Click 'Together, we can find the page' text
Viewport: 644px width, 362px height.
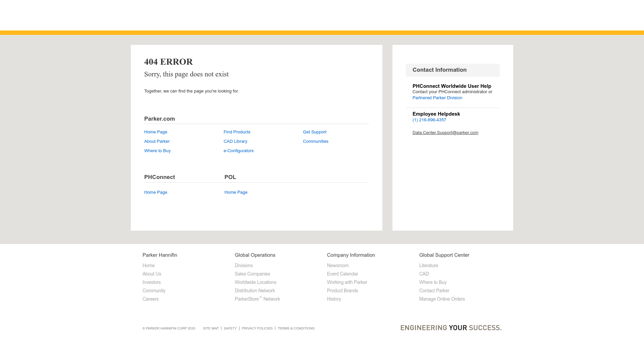point(192,91)
